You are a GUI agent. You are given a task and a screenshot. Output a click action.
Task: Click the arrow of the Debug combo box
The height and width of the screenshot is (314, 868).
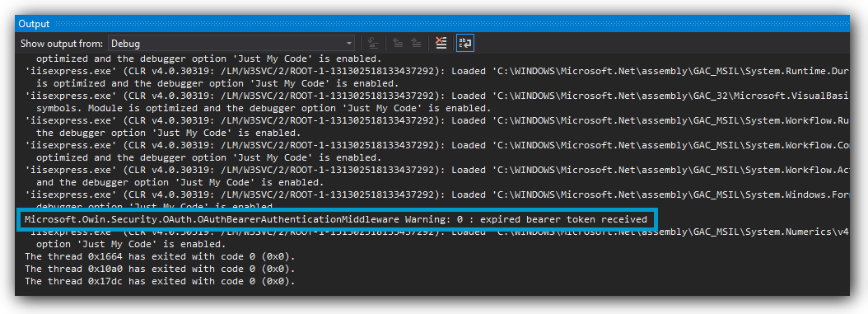coord(349,43)
